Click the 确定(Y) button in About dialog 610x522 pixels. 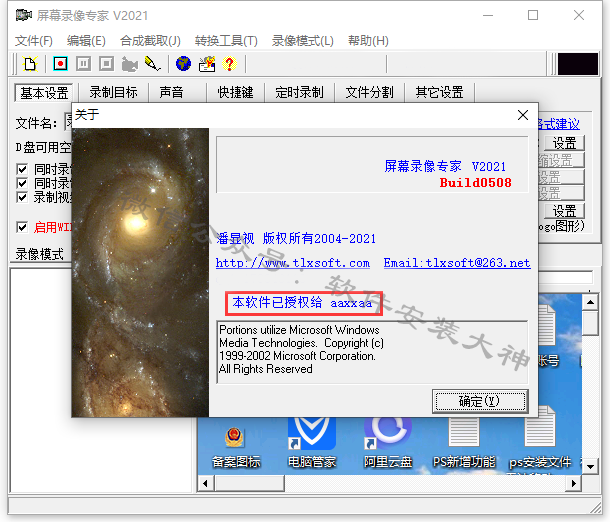(x=480, y=401)
